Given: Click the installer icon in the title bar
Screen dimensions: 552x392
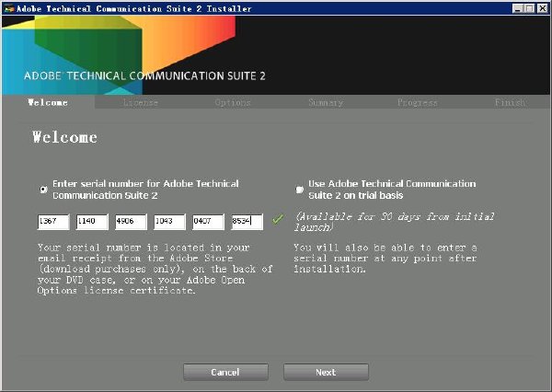Looking at the screenshot, I should [8, 8].
